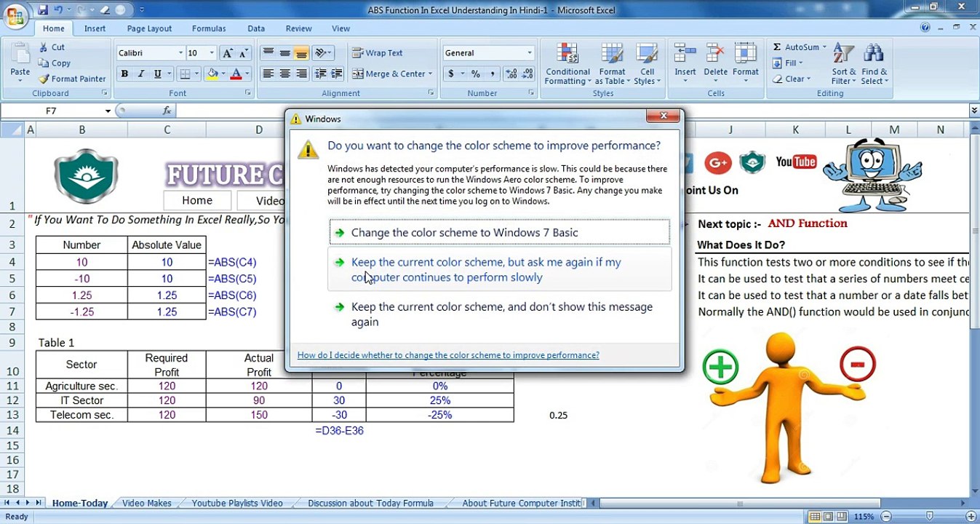Image resolution: width=980 pixels, height=524 pixels.
Task: Decrease font size with Shrink Font
Action: 244,53
